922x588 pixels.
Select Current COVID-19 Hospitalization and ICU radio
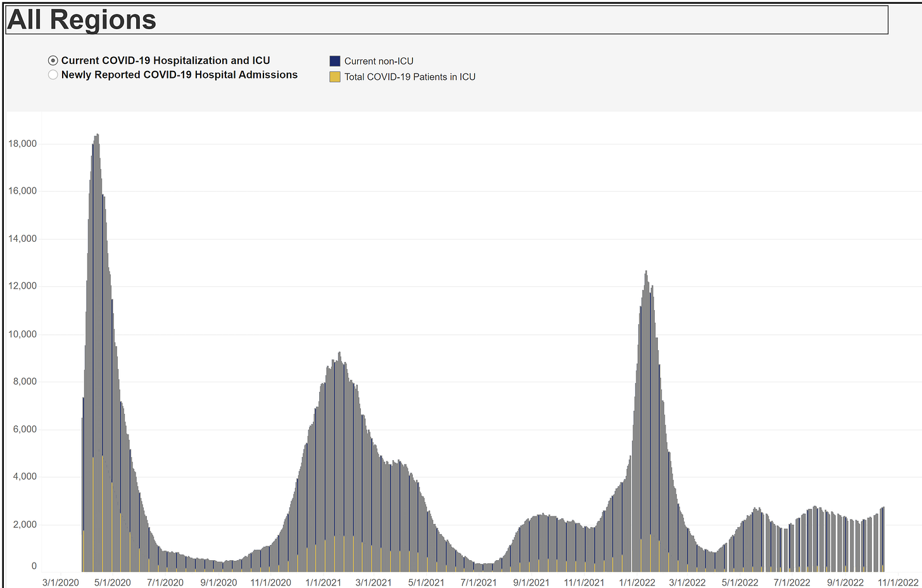click(53, 61)
